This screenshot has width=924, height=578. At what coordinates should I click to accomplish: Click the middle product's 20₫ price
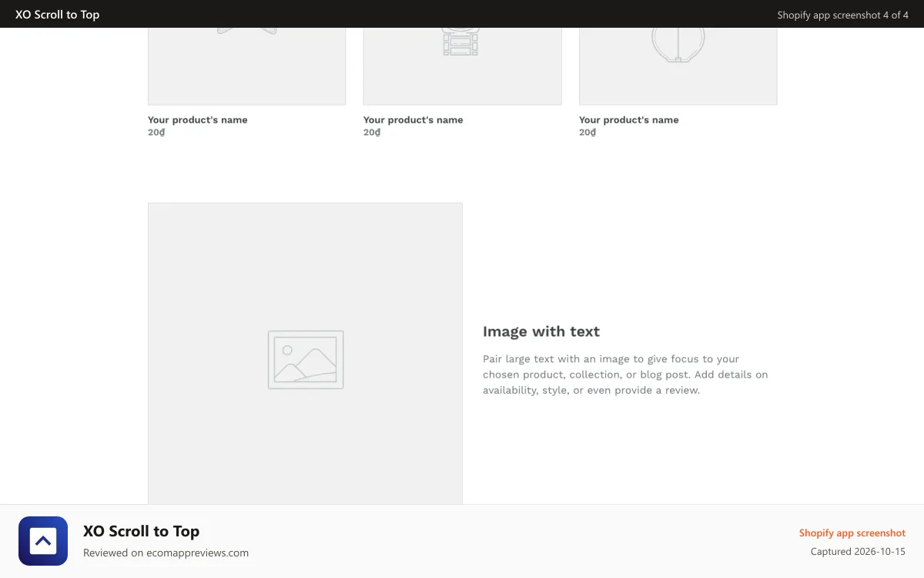372,133
